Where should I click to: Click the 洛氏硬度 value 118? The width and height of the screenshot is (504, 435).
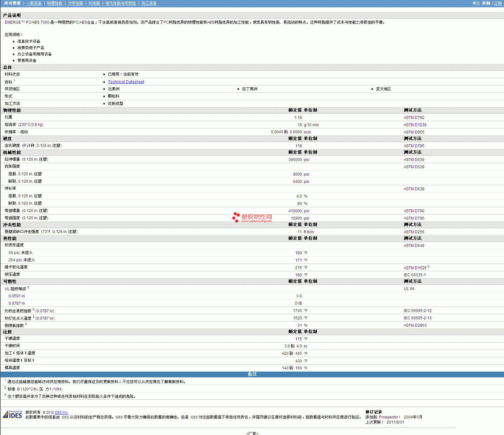pyautogui.click(x=298, y=146)
